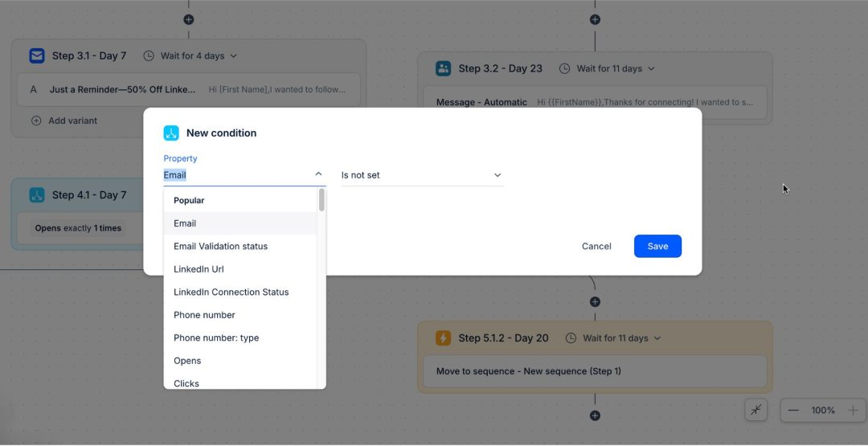Click the clock icon in Step 3.2

pyautogui.click(x=565, y=68)
